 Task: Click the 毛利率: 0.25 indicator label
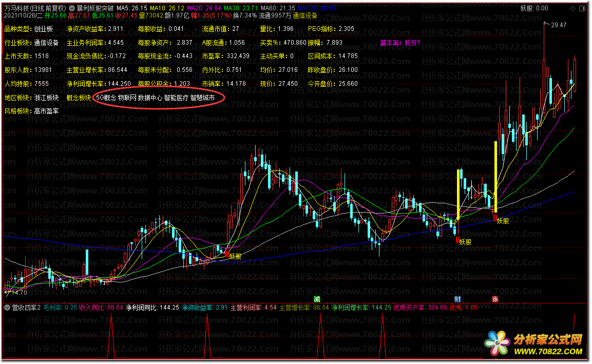coord(60,308)
